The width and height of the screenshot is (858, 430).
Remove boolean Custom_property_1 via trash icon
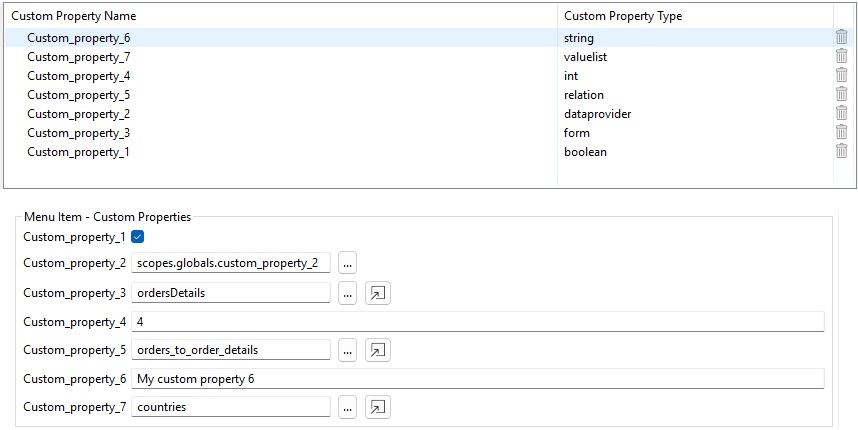point(842,152)
